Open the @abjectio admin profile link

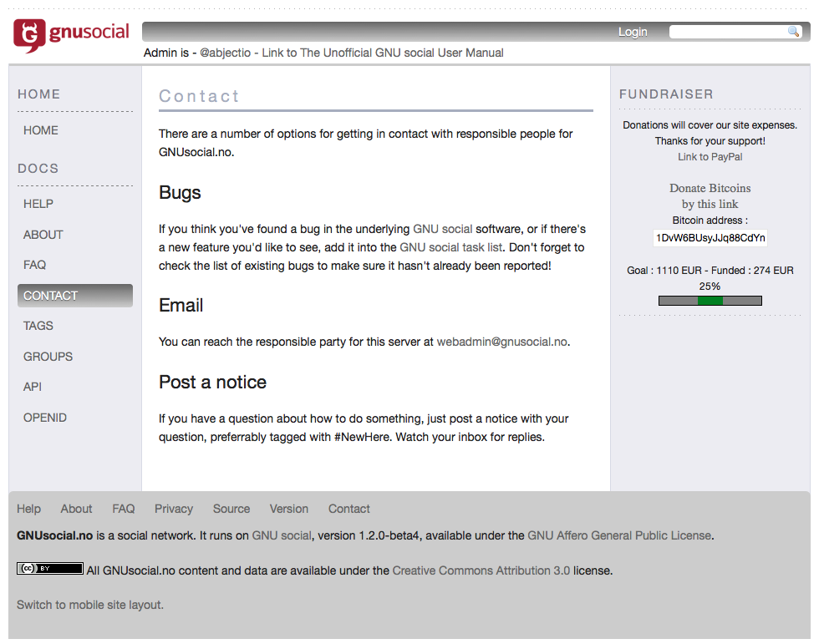pyautogui.click(x=225, y=53)
